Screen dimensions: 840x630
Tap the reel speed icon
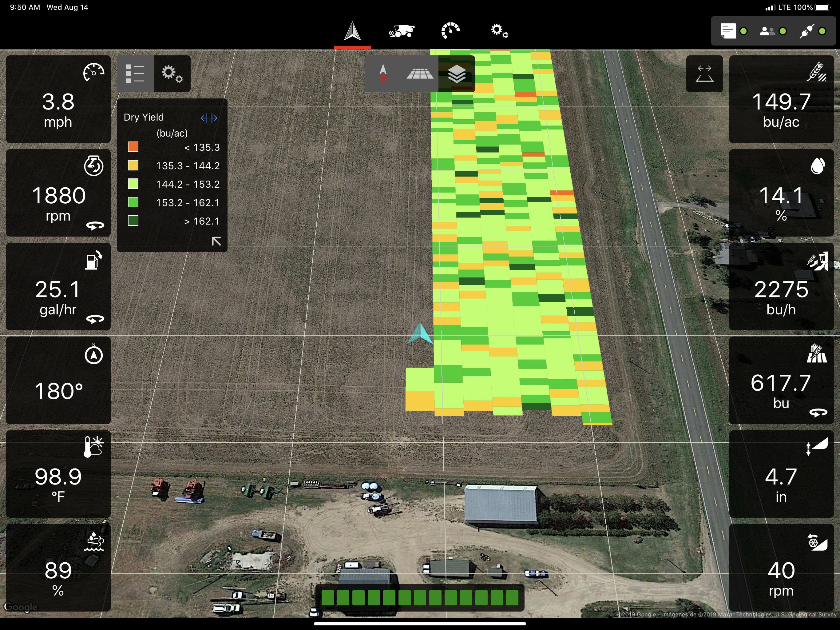click(817, 542)
